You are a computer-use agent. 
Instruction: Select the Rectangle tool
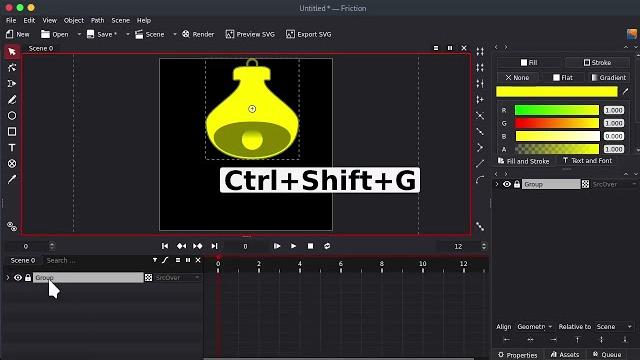point(12,131)
